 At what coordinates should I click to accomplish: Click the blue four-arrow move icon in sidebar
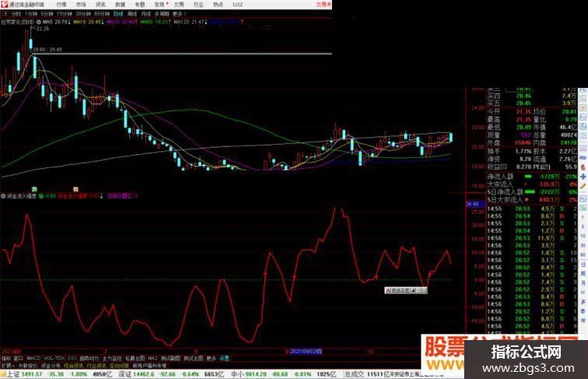pyautogui.click(x=583, y=176)
